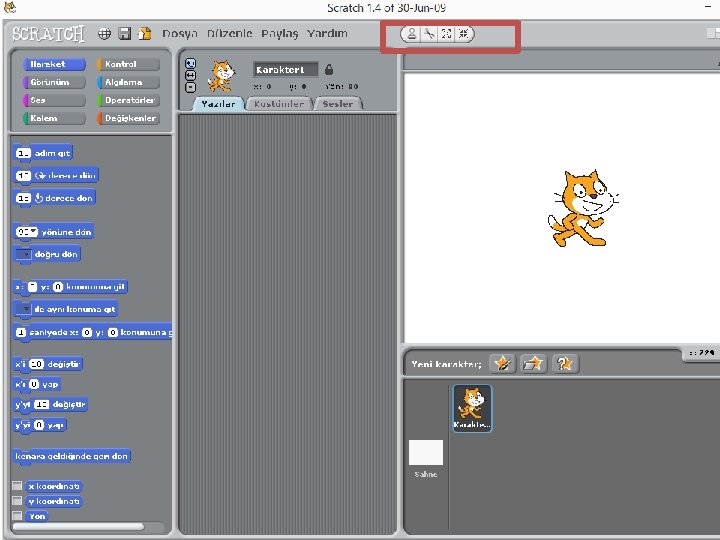The width and height of the screenshot is (720, 540).
Task: Click the 'Yeni karakter:' label
Action: 446,364
